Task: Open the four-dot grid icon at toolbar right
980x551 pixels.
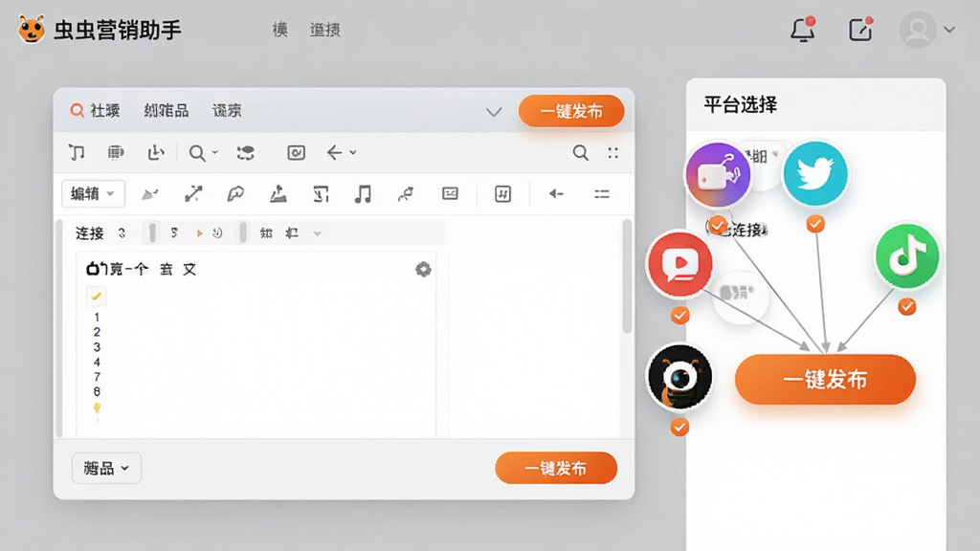Action: [x=613, y=152]
